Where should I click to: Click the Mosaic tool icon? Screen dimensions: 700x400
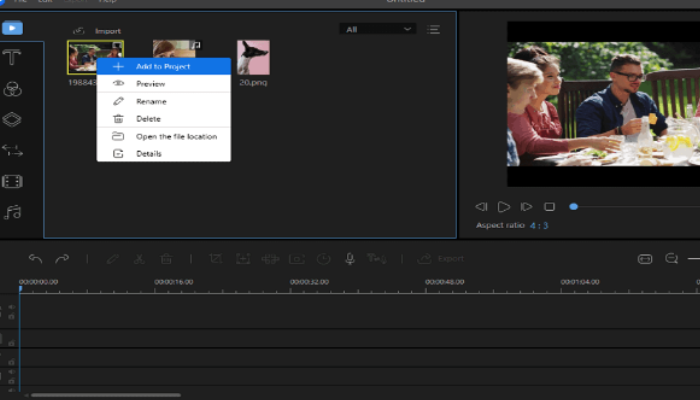[x=270, y=258]
